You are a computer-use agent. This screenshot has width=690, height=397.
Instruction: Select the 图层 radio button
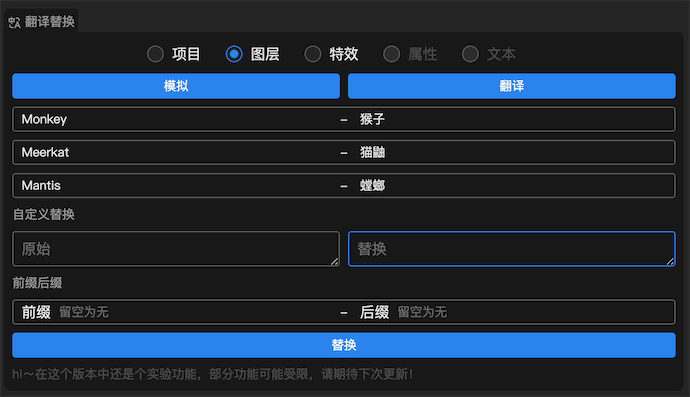pyautogui.click(x=234, y=54)
